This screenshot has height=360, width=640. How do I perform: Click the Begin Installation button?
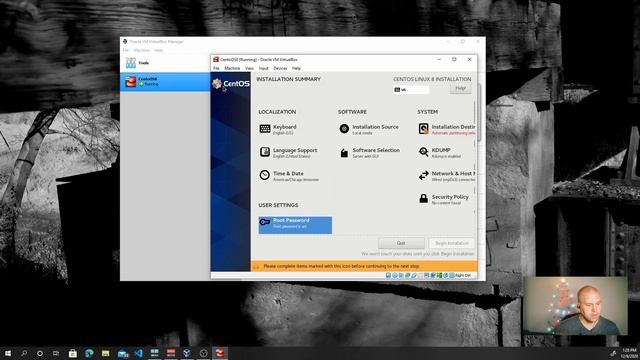click(451, 243)
